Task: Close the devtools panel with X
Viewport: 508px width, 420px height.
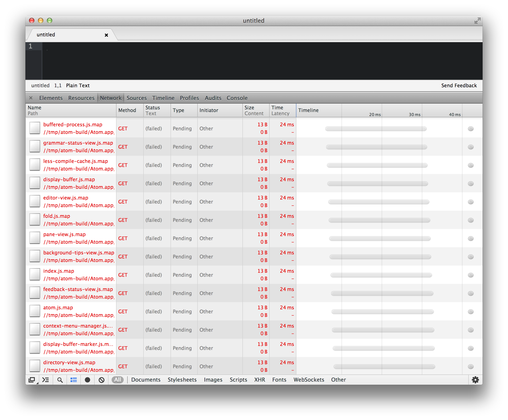Action: tap(31, 98)
